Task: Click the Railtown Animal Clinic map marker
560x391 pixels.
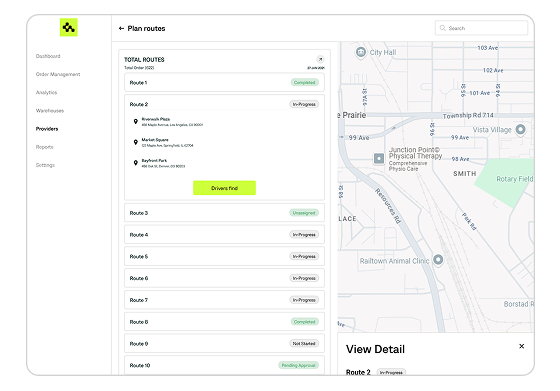Action: [438, 260]
